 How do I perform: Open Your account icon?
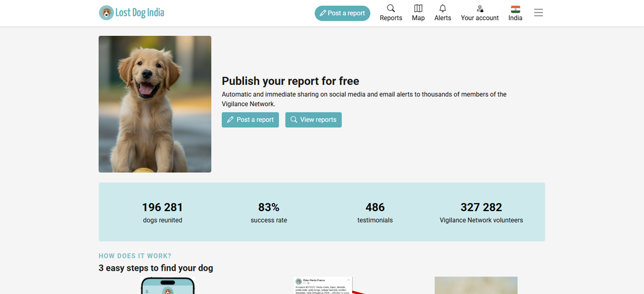coord(480,8)
